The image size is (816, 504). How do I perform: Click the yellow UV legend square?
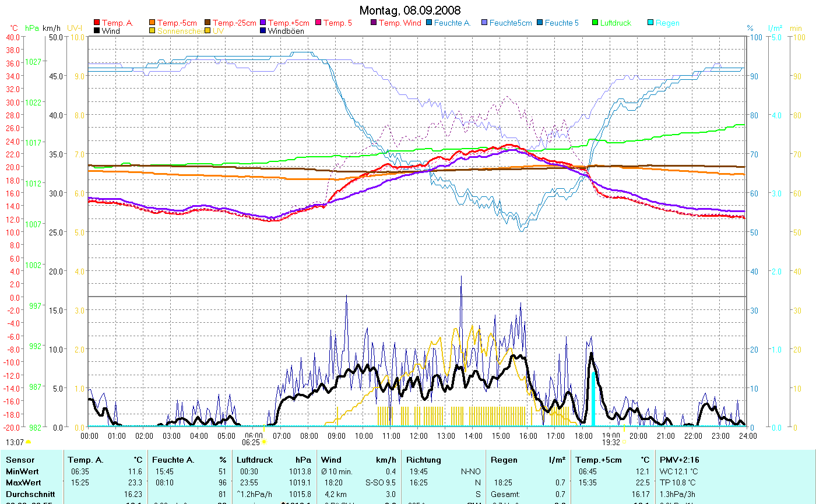pyautogui.click(x=208, y=31)
